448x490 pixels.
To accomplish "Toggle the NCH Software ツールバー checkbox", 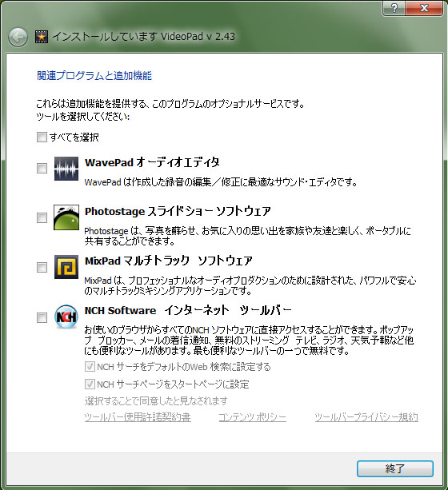I will (42, 318).
